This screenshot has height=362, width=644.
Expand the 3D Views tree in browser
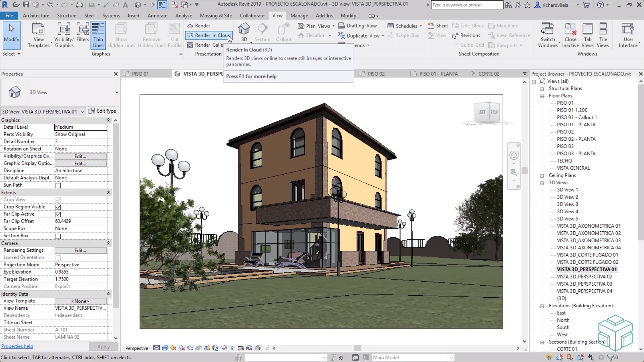click(x=542, y=183)
